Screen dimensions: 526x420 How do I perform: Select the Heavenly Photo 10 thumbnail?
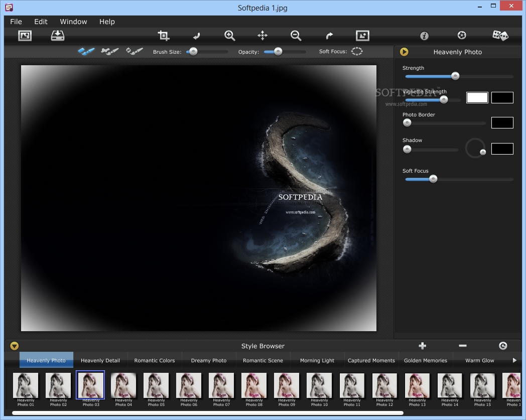(319, 385)
